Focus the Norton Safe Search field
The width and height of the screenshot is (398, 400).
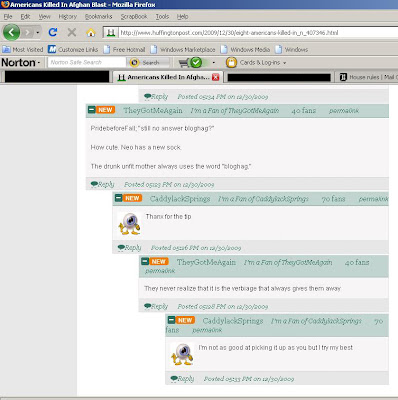[x=87, y=62]
